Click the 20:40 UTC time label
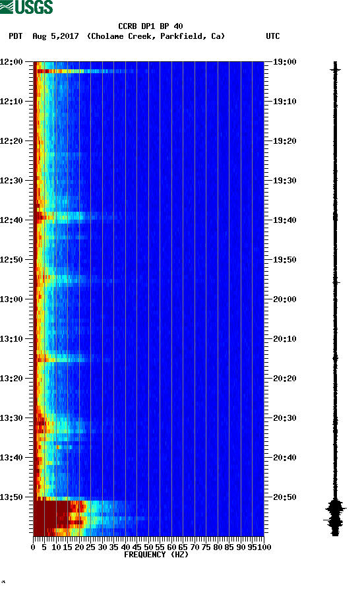This screenshot has height=589, width=364. point(284,458)
